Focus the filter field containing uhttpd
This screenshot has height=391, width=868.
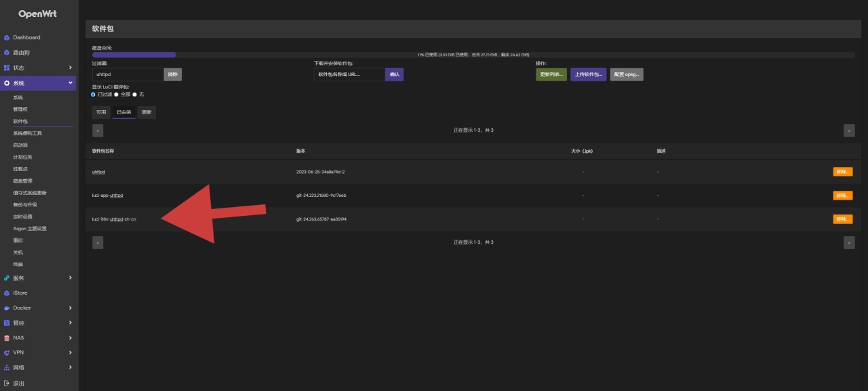click(x=128, y=75)
